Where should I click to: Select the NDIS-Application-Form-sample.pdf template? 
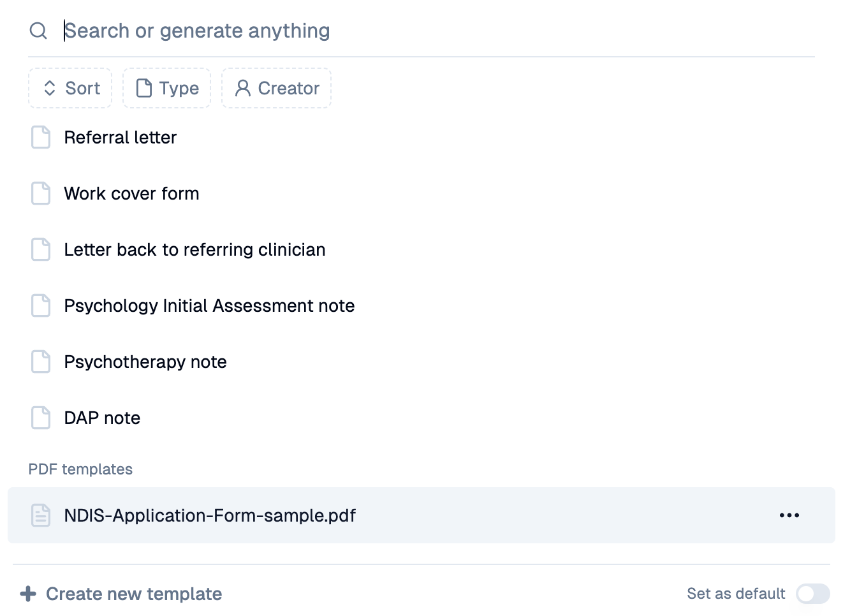coord(209,515)
